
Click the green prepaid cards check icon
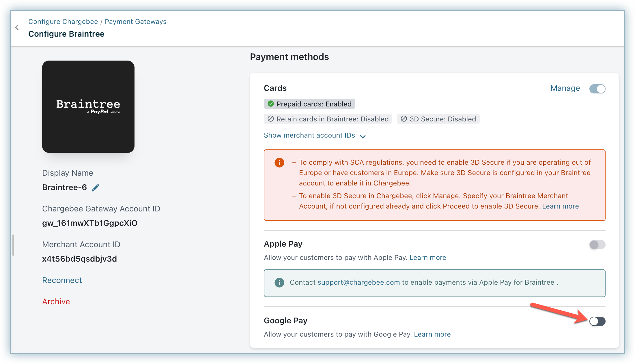(271, 104)
